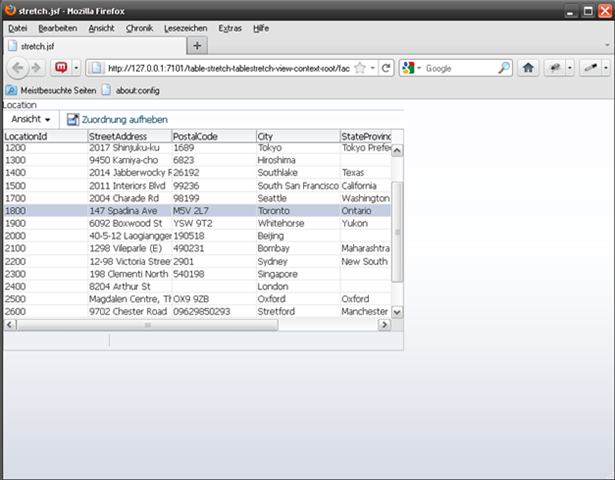Click the table vertical scrollbar thumb
The height and width of the screenshot is (480, 615).
397,232
